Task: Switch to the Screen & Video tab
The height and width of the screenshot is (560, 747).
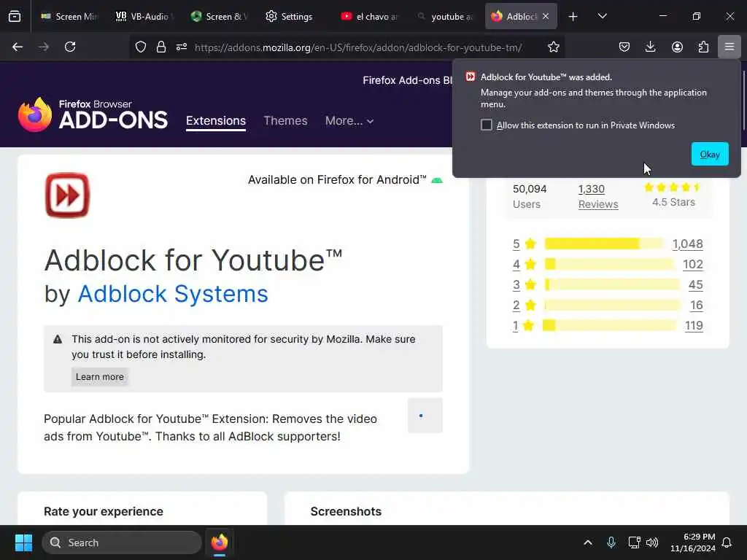Action: point(220,16)
